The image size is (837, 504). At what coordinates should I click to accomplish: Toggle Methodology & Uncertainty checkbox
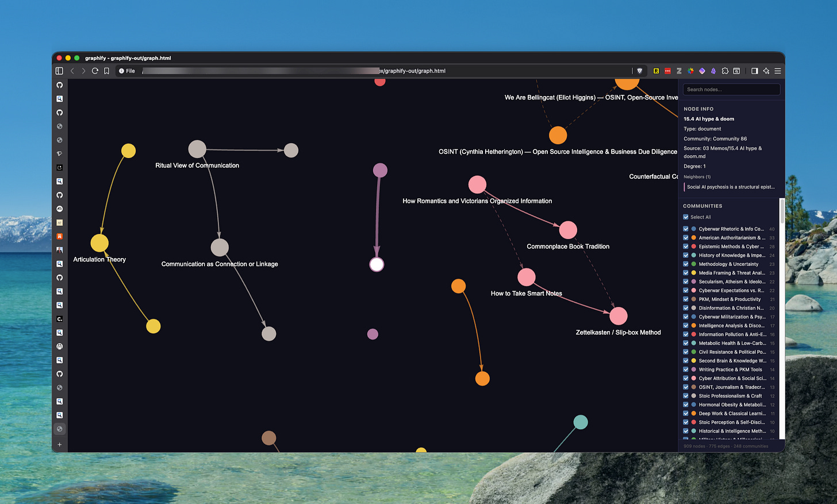coord(686,264)
